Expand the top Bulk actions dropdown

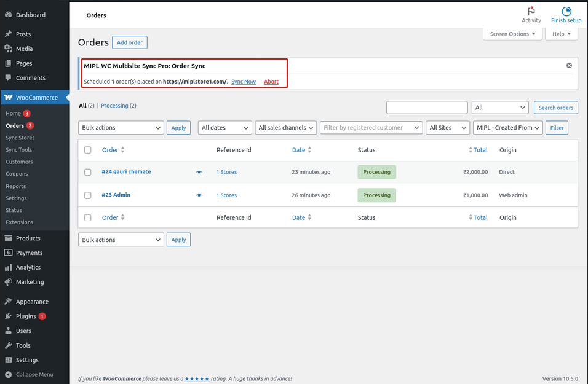[x=121, y=128]
